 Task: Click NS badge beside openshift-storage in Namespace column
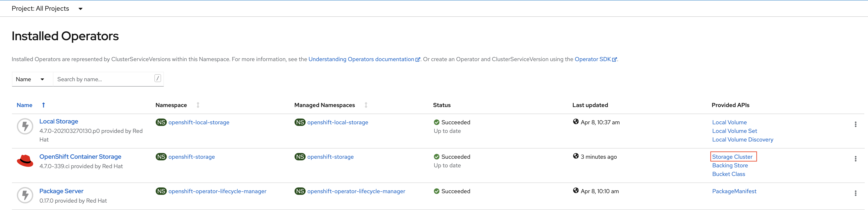click(x=161, y=157)
